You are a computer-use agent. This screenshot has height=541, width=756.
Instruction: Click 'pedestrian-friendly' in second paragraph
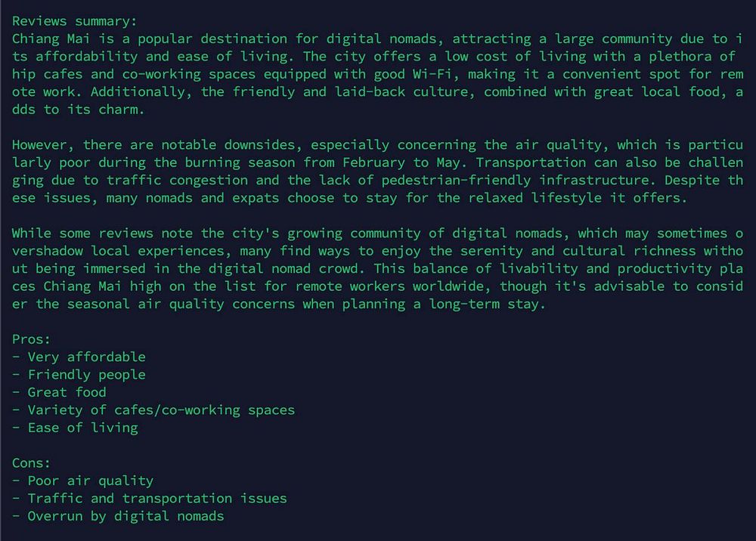coord(456,180)
